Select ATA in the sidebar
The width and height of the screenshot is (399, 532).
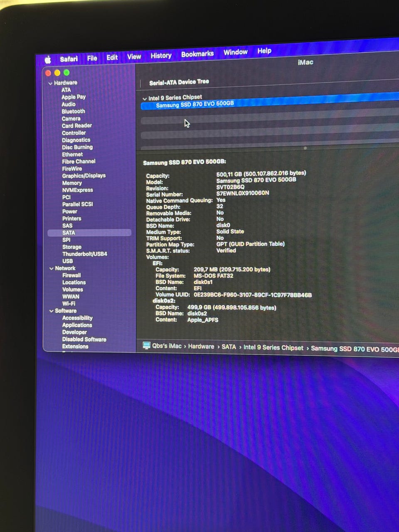[x=66, y=90]
